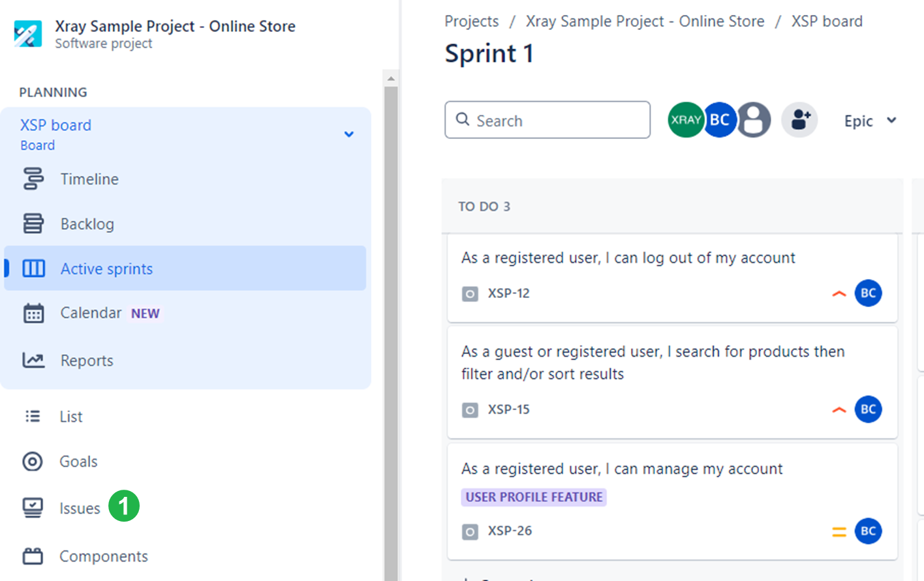
Task: Click the sidebar vertical scrollbar track
Action: [x=391, y=333]
